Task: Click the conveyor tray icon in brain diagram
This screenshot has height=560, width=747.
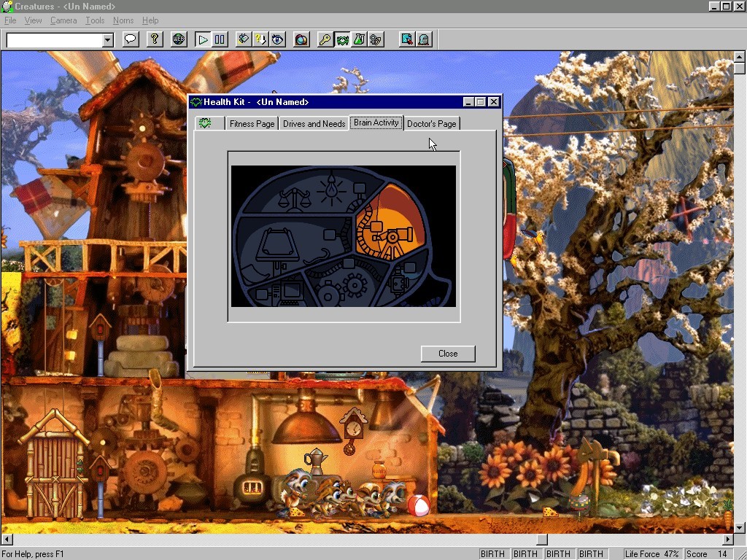Action: 278,245
